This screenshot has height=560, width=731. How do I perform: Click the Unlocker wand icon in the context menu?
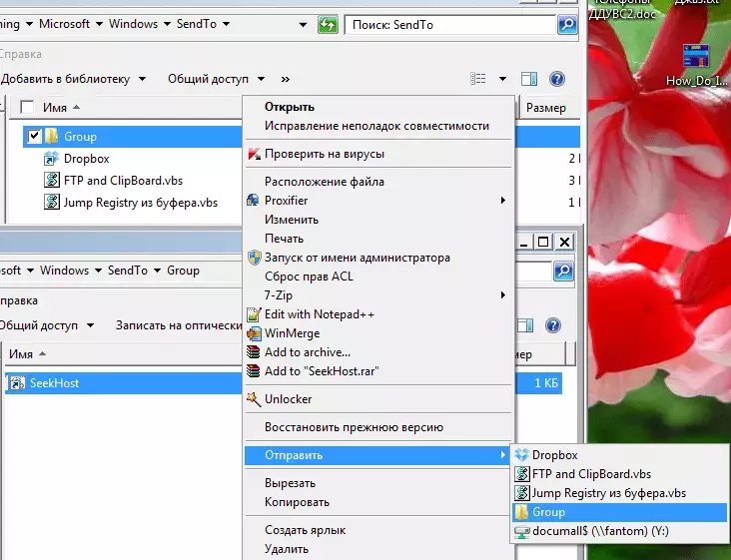point(254,399)
